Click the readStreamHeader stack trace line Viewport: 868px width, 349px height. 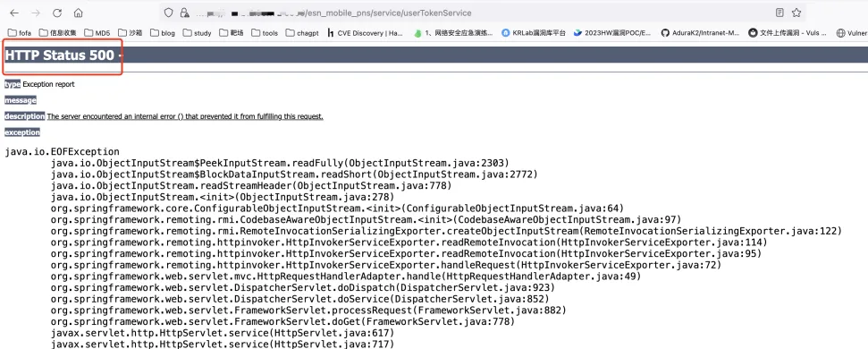point(251,185)
